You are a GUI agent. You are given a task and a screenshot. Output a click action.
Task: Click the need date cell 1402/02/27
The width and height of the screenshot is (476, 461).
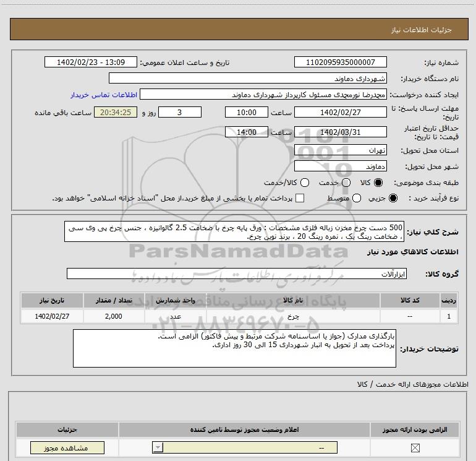tap(52, 316)
